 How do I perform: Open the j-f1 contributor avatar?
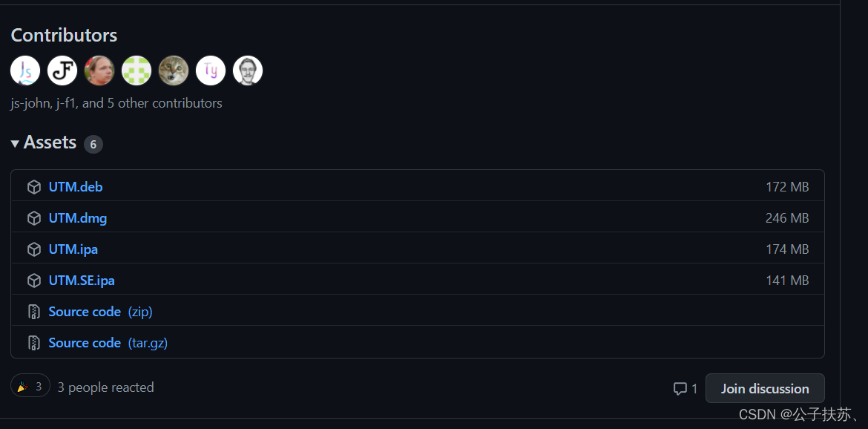62,71
